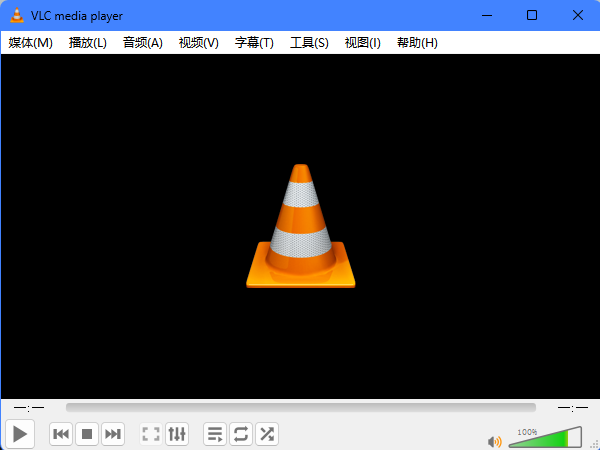Open the 播放(L) menu
Viewport: 600px width, 450px height.
click(x=88, y=42)
